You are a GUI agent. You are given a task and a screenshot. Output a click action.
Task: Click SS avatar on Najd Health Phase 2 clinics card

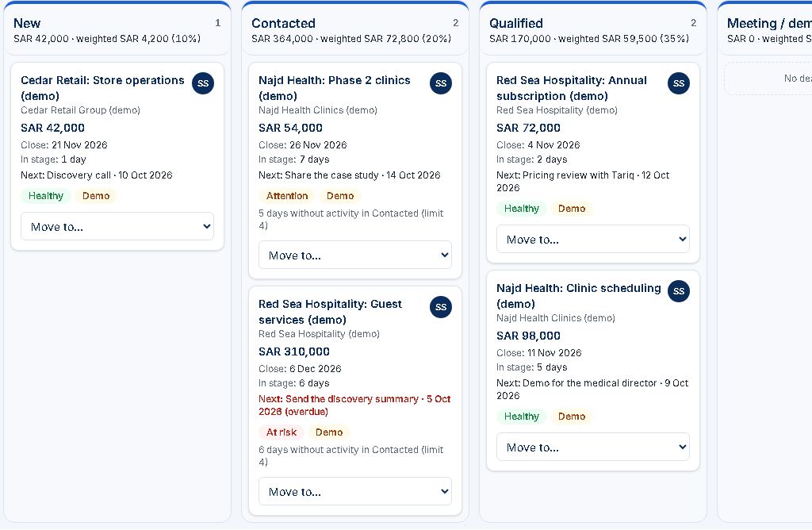tap(441, 83)
